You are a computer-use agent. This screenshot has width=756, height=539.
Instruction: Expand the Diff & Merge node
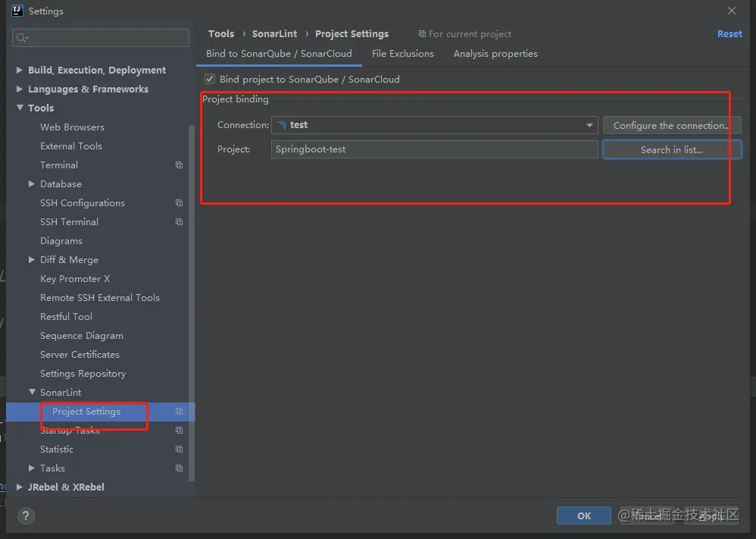pos(31,259)
